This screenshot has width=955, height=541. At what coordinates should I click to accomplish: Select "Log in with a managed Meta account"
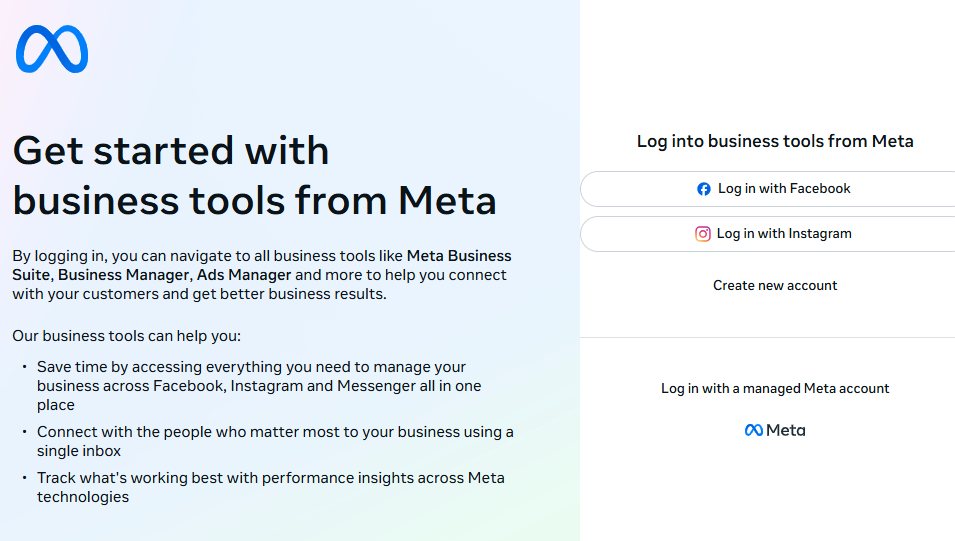[x=775, y=388]
